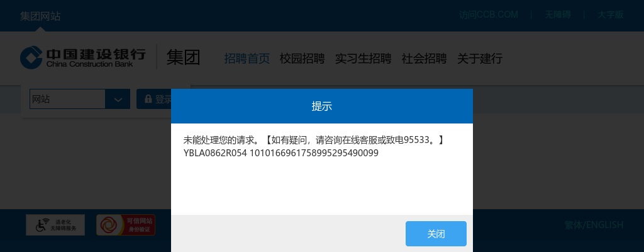Click the error code text in dialog

(281, 153)
